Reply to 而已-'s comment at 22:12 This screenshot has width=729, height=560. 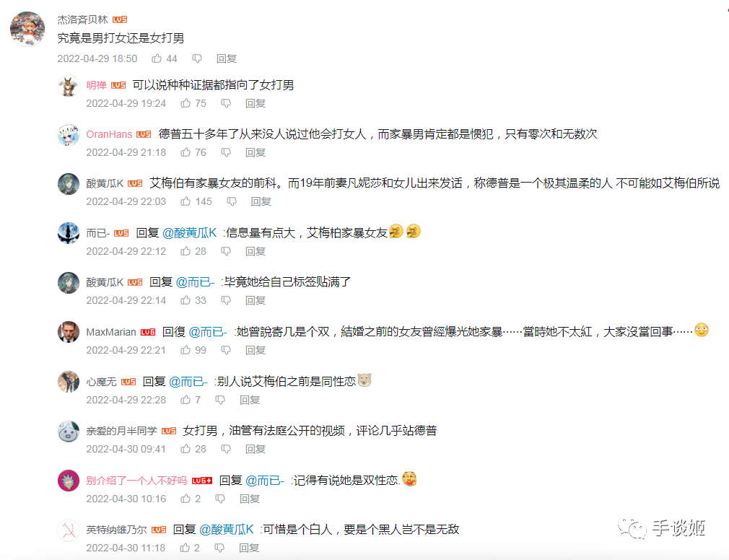pos(256,251)
